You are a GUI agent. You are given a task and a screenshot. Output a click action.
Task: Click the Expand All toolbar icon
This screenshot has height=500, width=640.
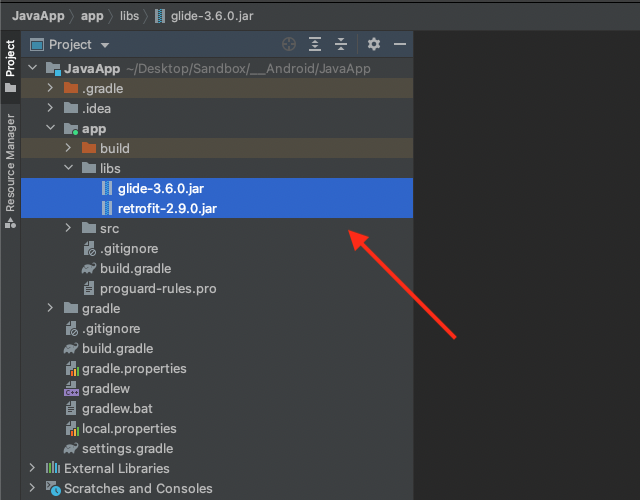click(315, 44)
